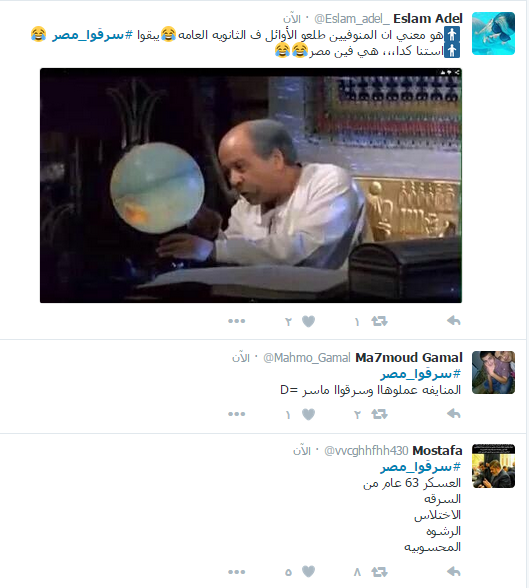Image resolution: width=529 pixels, height=588 pixels.
Task: Retweet Ma7moud Gamal's tweet
Action: point(379,414)
